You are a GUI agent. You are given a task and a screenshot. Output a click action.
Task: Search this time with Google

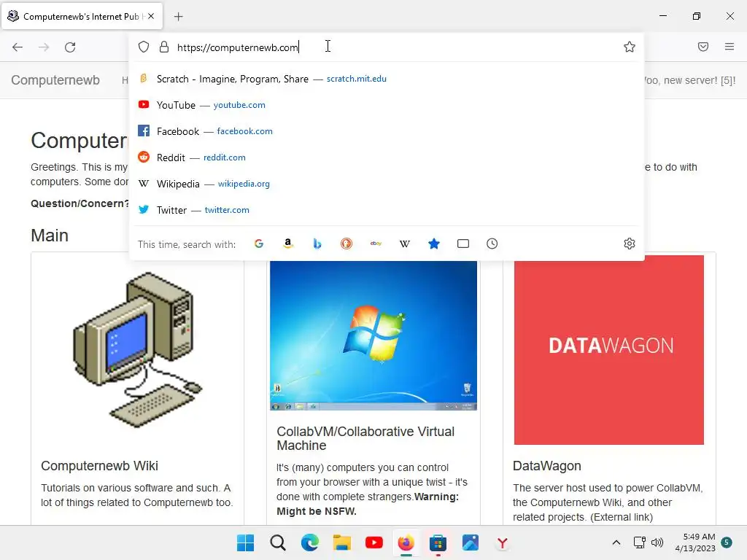(x=259, y=244)
